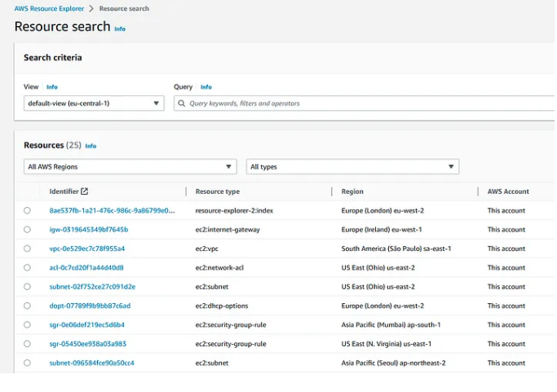The width and height of the screenshot is (557, 392).
Task: Click the Asia Pacific (Mumbai) ap-south-1 cell
Action: tap(391, 325)
